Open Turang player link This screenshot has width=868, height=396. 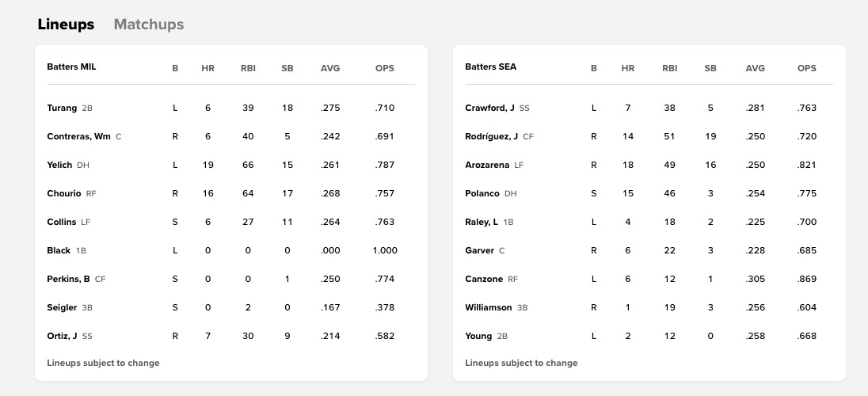[62, 108]
